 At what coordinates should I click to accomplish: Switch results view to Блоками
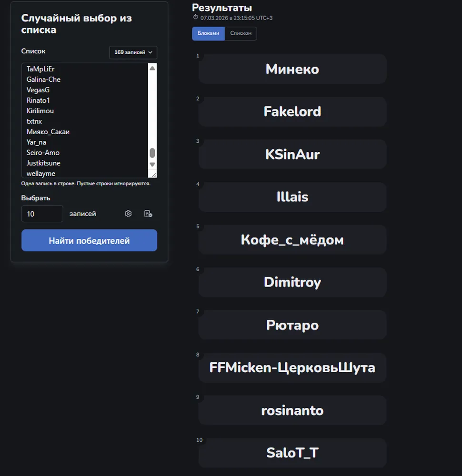click(208, 33)
